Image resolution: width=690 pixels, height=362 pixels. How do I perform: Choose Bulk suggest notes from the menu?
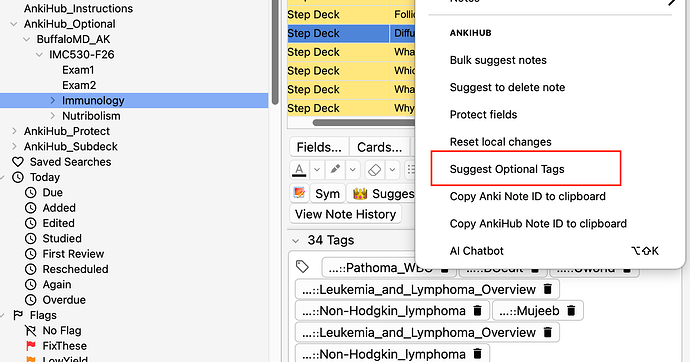(x=498, y=60)
